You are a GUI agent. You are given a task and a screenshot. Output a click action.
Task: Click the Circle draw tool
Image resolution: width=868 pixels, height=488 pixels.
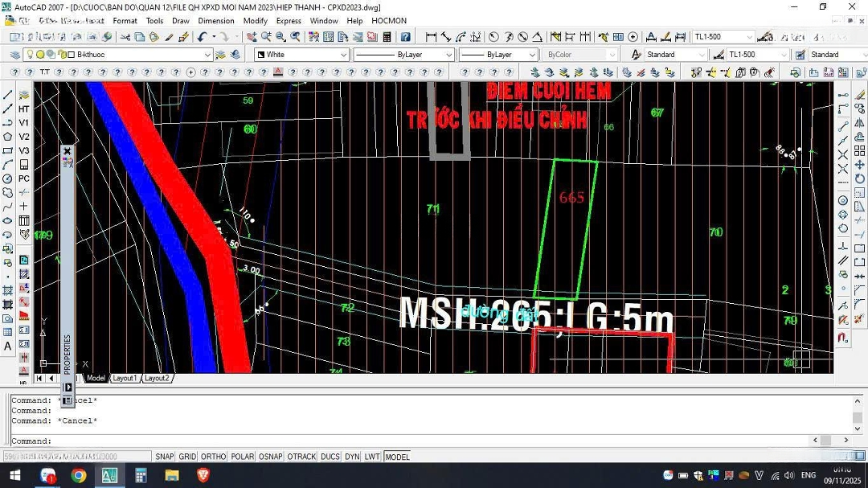click(x=7, y=178)
